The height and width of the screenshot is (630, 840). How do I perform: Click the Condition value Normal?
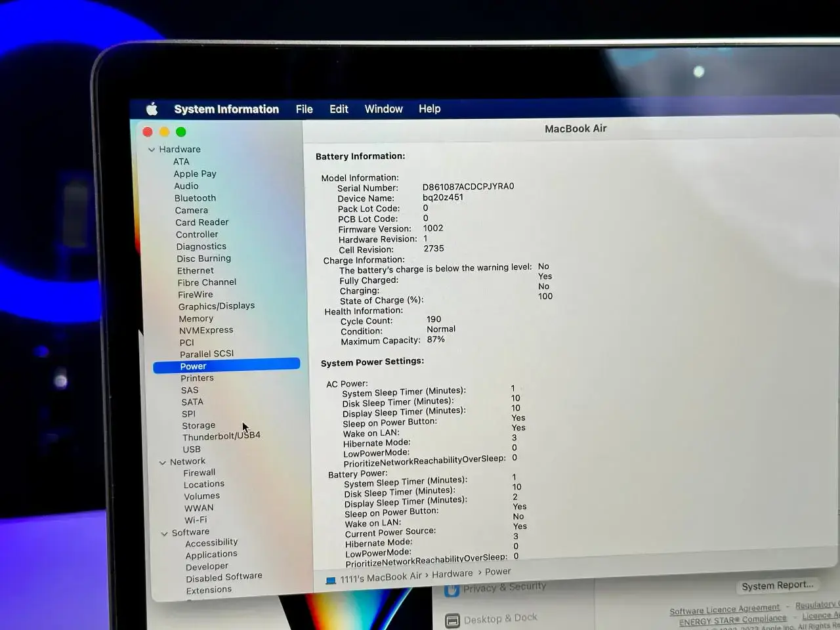441,329
